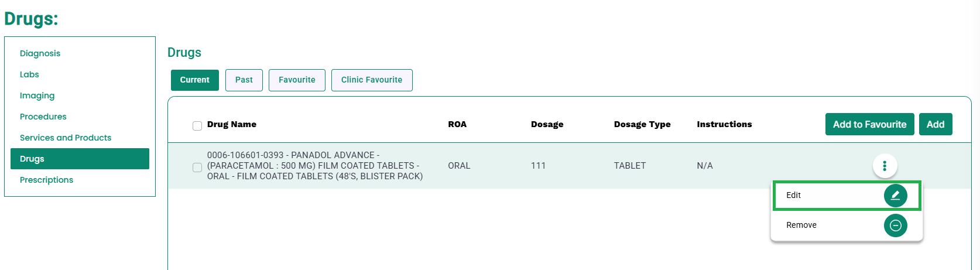The image size is (980, 270).
Task: Choose Edit from the row menu
Action: click(x=847, y=196)
